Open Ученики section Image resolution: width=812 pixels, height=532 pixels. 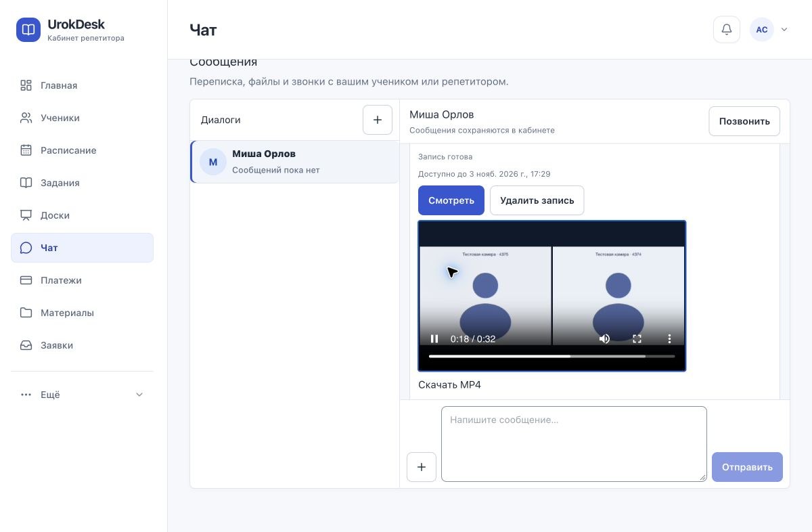[x=82, y=118]
